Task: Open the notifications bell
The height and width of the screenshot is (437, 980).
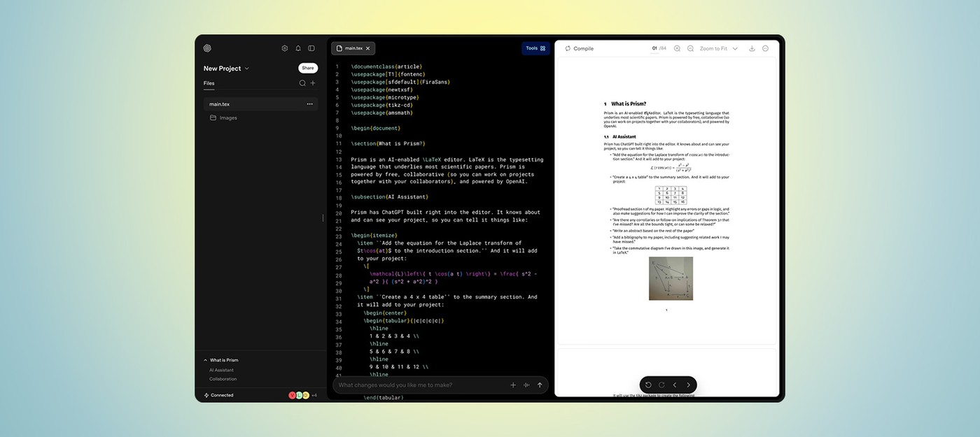Action: coord(298,48)
